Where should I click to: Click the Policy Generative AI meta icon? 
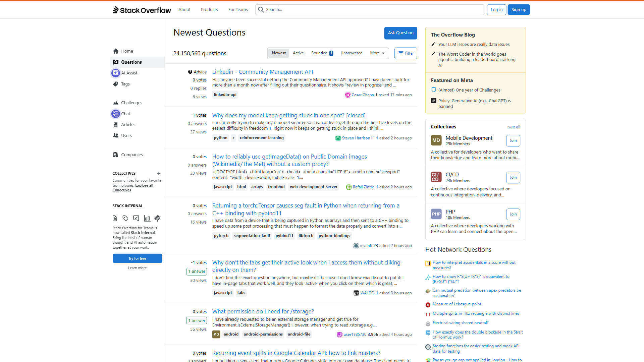[x=434, y=101]
